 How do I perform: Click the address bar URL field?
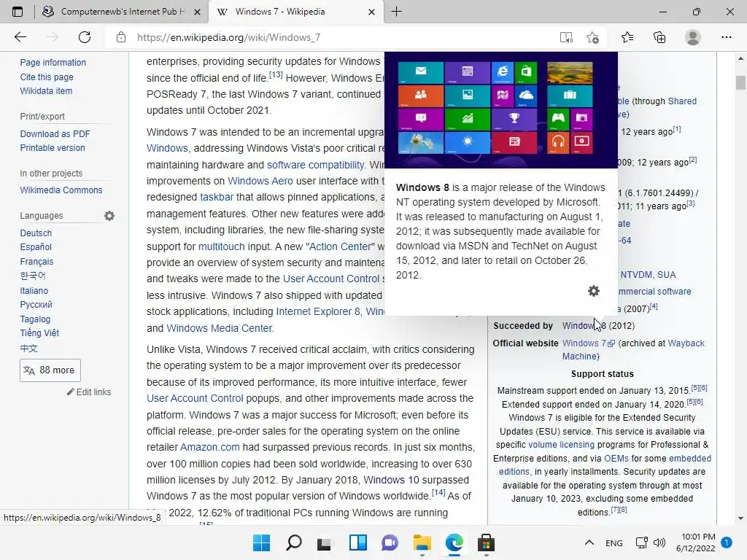[x=333, y=37]
